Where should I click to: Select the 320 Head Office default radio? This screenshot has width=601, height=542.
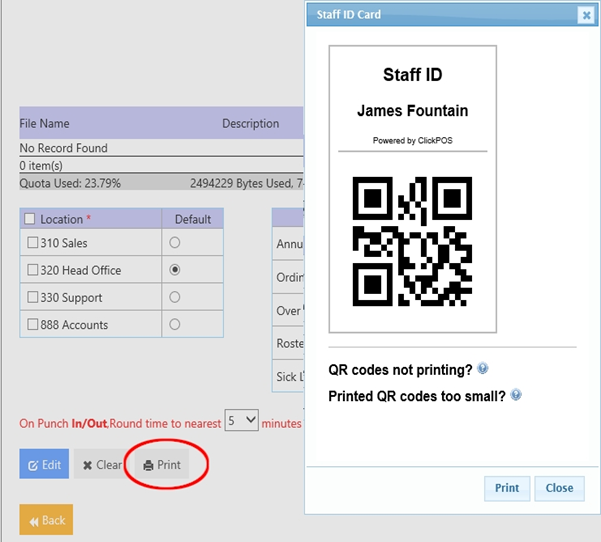[175, 269]
